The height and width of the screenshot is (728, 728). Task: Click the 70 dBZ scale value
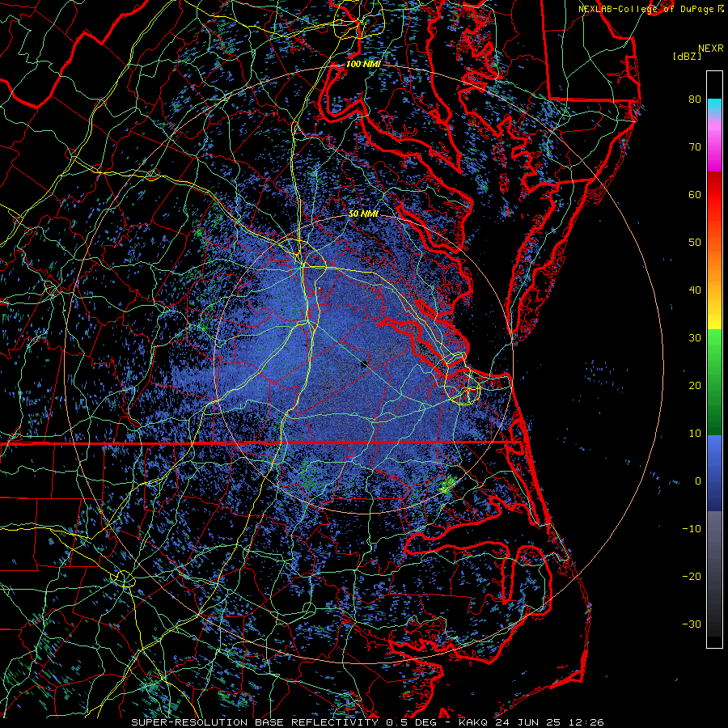(695, 146)
